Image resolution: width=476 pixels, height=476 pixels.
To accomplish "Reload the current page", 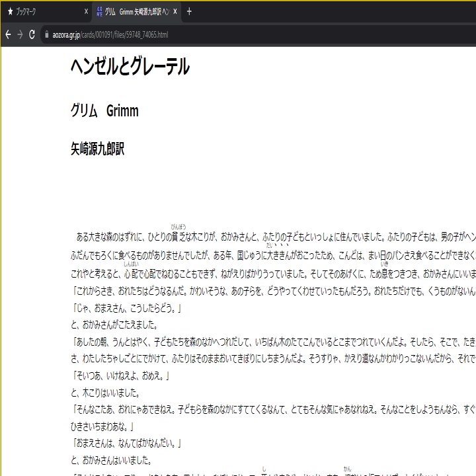I will pos(32,34).
